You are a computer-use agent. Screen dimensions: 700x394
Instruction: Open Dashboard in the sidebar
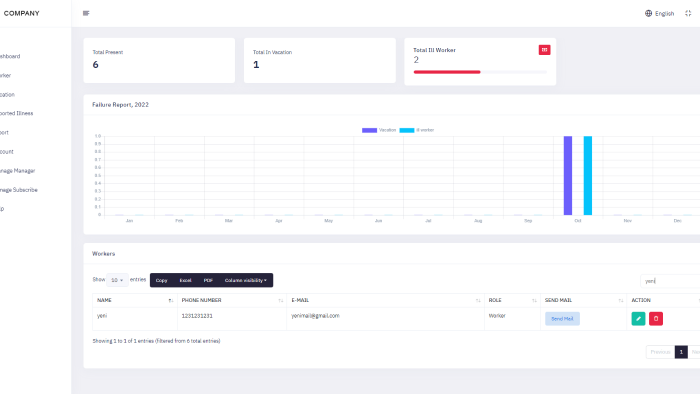click(10, 56)
